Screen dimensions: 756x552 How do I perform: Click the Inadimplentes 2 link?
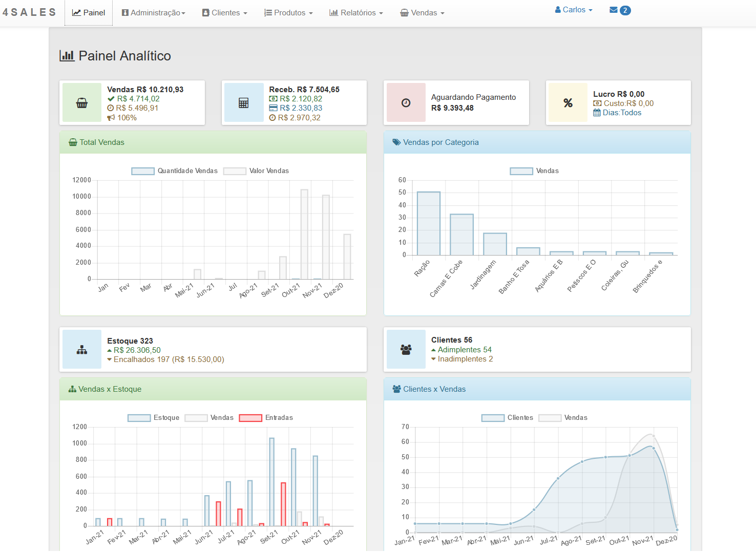click(465, 359)
